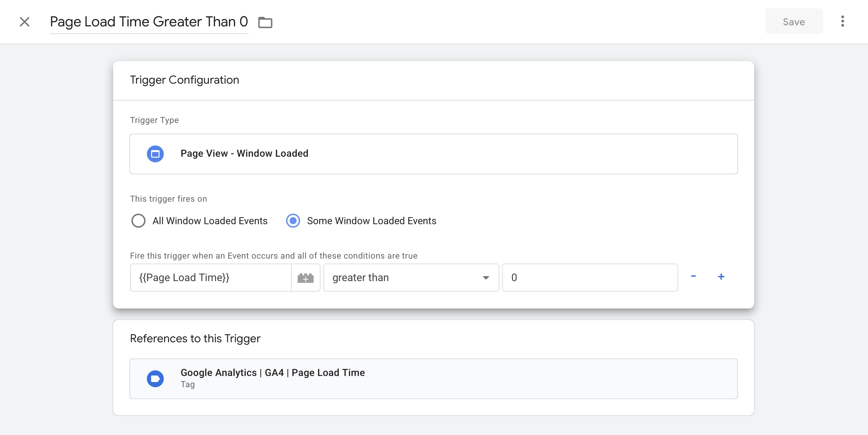Expand the greater than operator dropdown
This screenshot has height=435, width=868.
pos(411,278)
